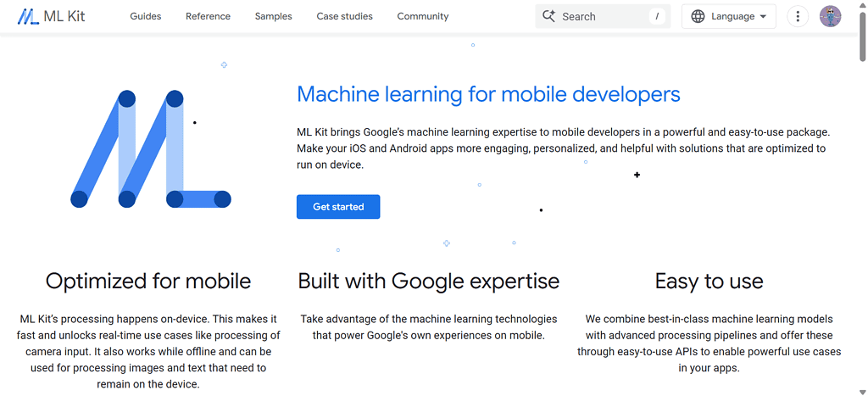Click the scrollbar down arrow

pos(862,391)
